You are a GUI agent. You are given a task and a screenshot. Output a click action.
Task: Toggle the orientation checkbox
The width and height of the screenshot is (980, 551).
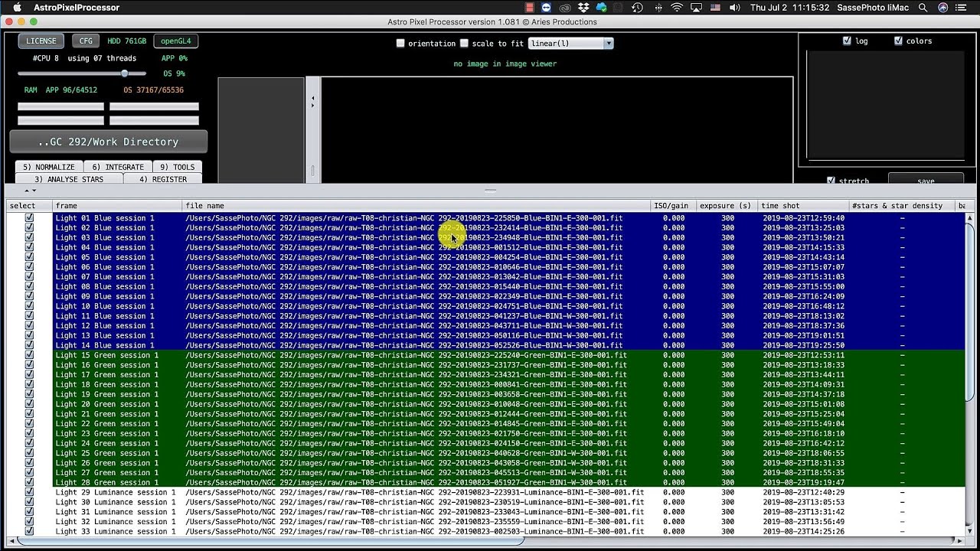(x=400, y=44)
